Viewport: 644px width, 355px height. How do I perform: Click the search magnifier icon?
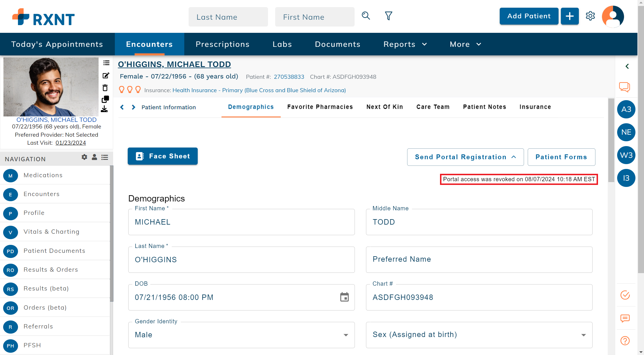click(366, 16)
